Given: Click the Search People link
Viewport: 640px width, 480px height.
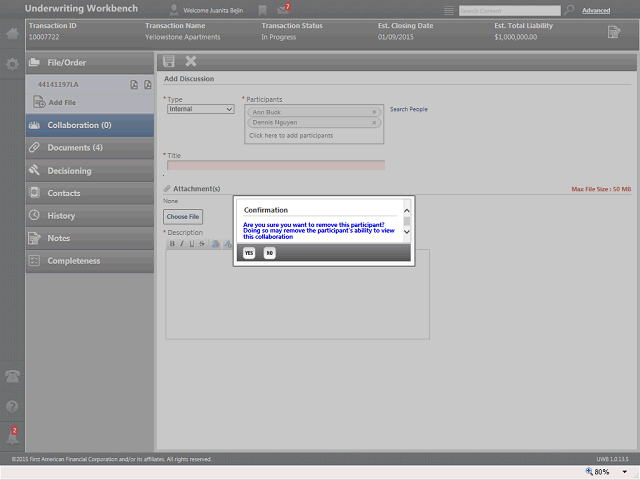Looking at the screenshot, I should [409, 109].
